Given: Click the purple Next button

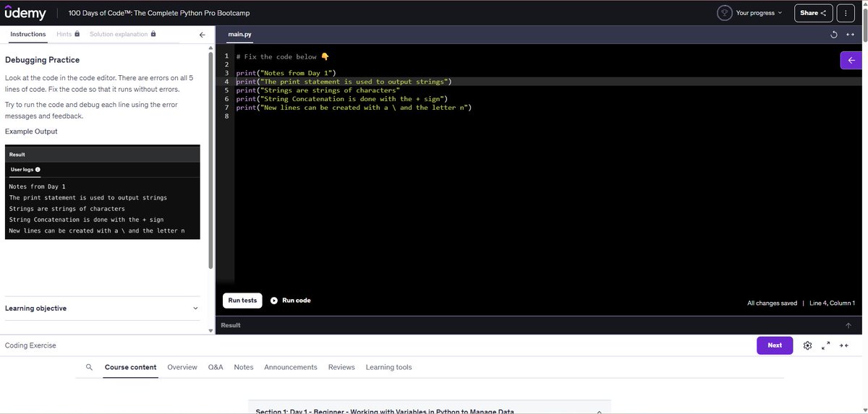Looking at the screenshot, I should point(775,345).
